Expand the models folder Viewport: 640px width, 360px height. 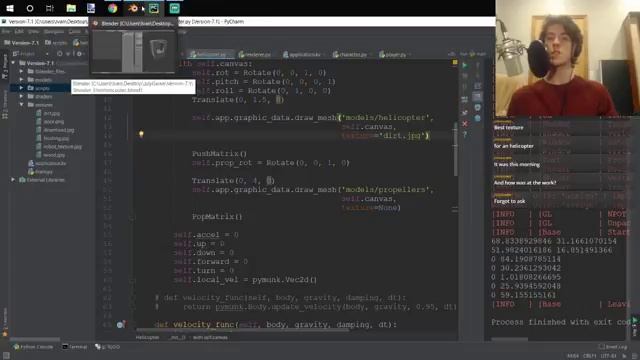pyautogui.click(x=21, y=80)
